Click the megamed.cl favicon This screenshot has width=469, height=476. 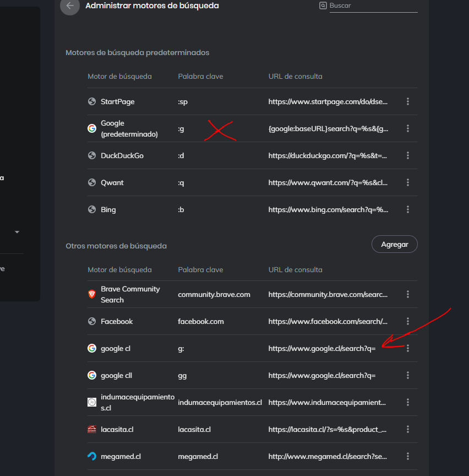click(x=92, y=456)
